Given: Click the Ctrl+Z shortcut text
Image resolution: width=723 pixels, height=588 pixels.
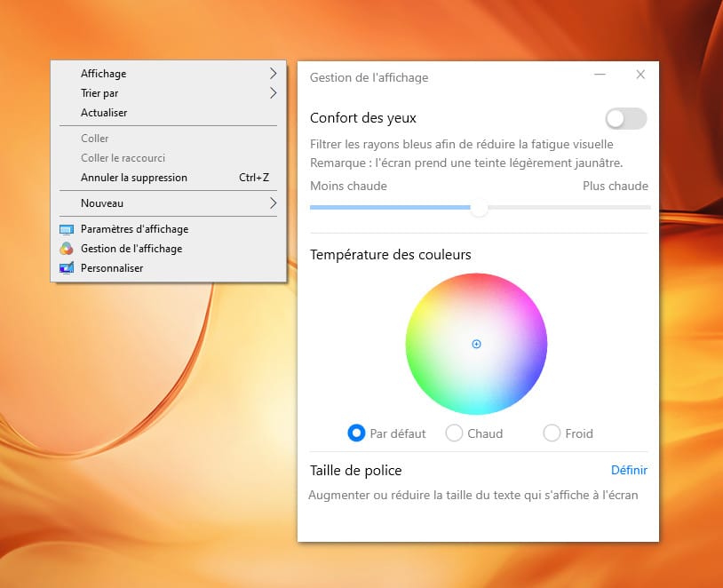Looking at the screenshot, I should [x=254, y=178].
